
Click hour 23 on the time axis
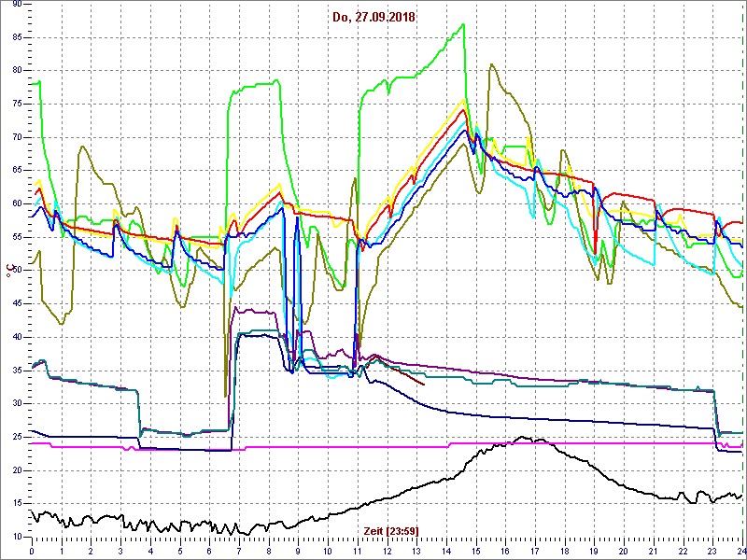click(x=712, y=551)
